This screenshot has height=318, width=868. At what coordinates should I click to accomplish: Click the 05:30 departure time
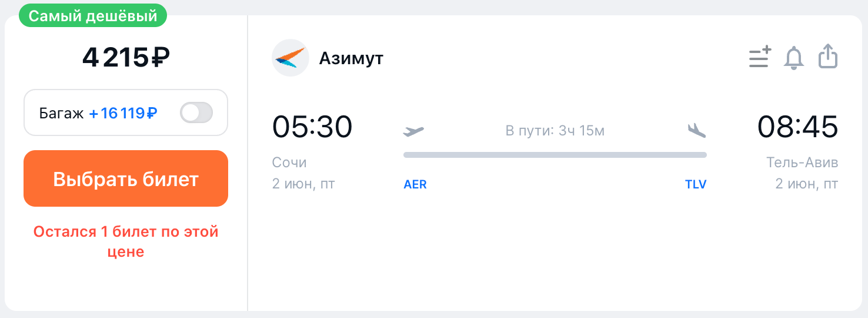click(312, 127)
